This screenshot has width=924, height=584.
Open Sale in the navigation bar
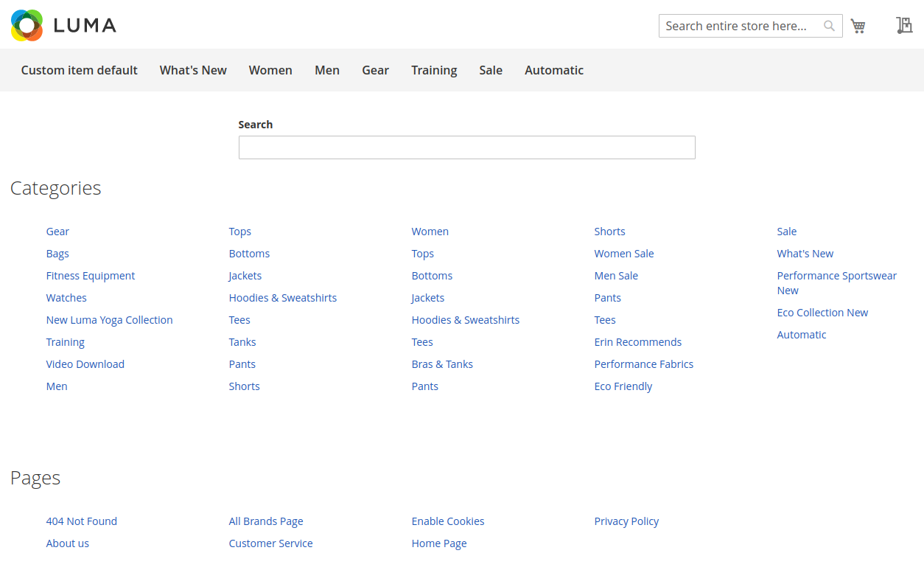[491, 70]
